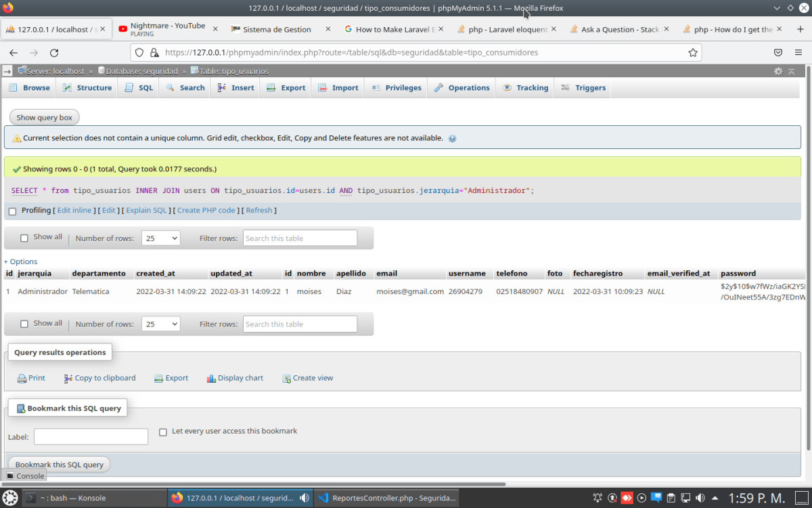812x508 pixels.
Task: Focus the upper Filter rows search field
Action: pos(300,238)
